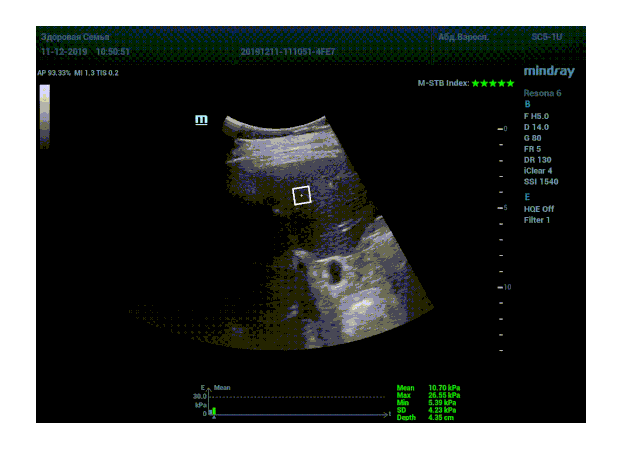Click the Mindray logo
This screenshot has height=450, width=623.
(549, 71)
